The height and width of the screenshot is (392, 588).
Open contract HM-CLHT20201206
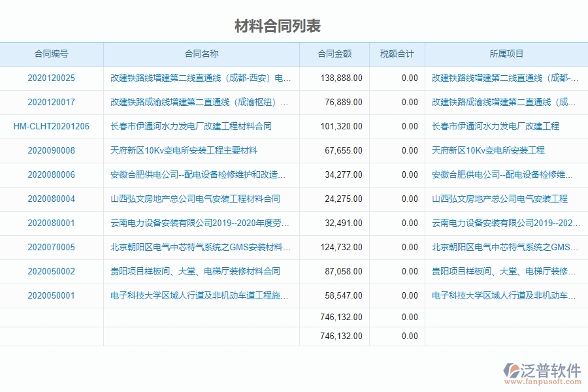tap(52, 126)
